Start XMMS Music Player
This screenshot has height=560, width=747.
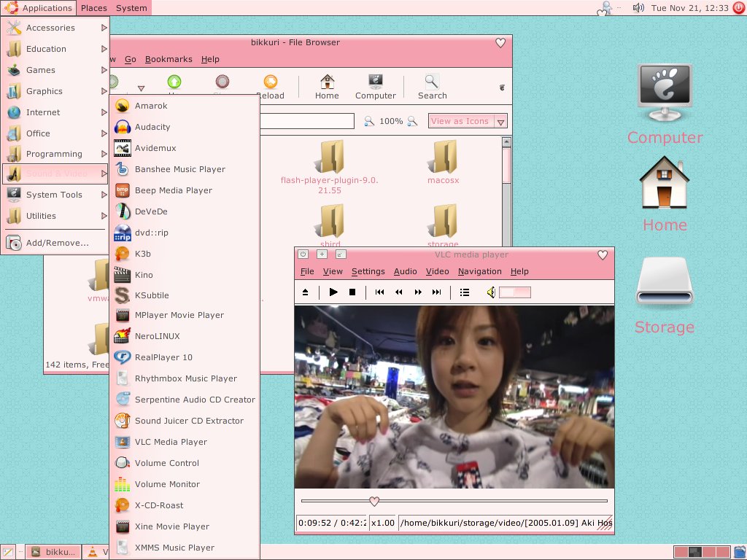185,548
